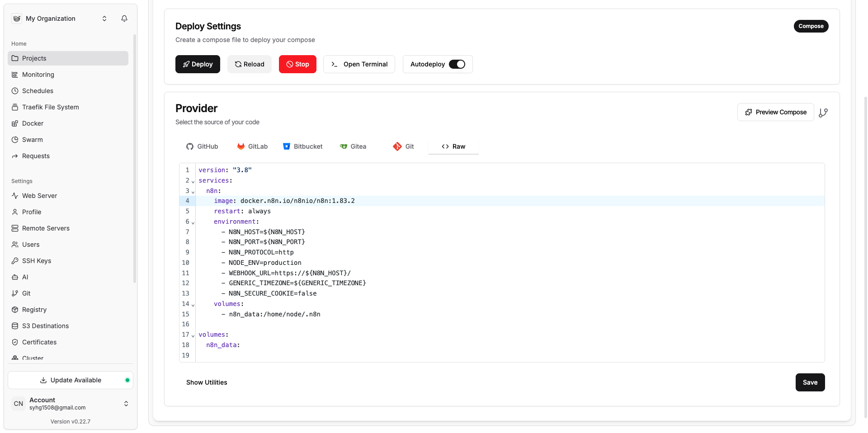Click the Compose badge

pyautogui.click(x=811, y=26)
